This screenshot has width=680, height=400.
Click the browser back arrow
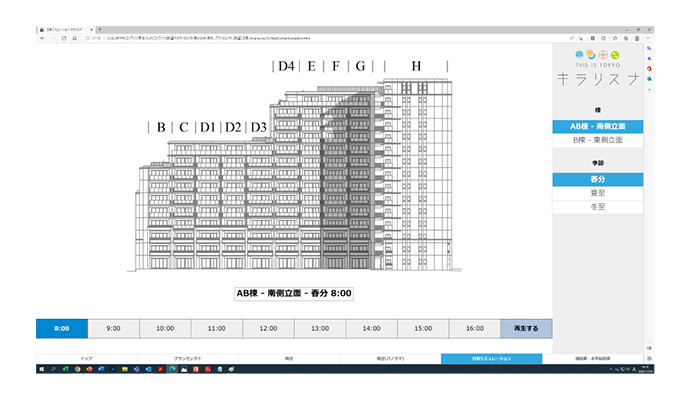tap(43, 38)
